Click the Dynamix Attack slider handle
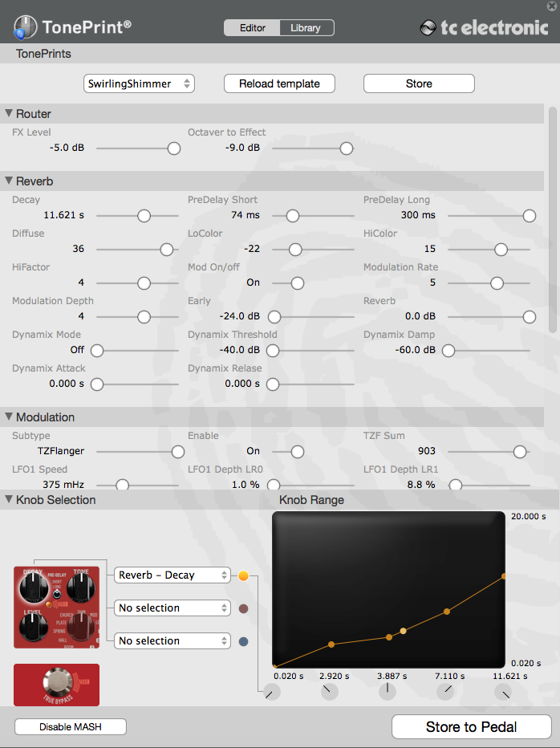 click(97, 384)
